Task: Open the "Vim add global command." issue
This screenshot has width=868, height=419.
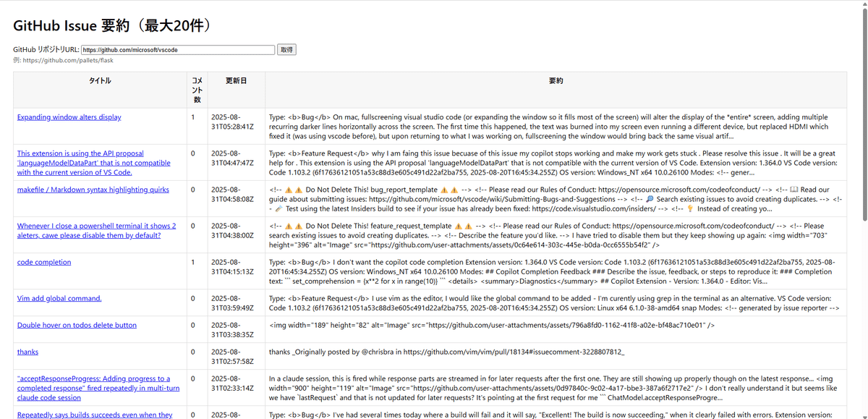Action: 59,297
